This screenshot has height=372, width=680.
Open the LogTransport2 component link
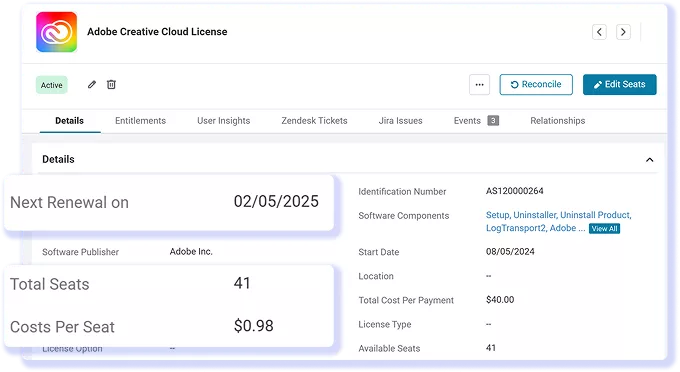click(516, 228)
